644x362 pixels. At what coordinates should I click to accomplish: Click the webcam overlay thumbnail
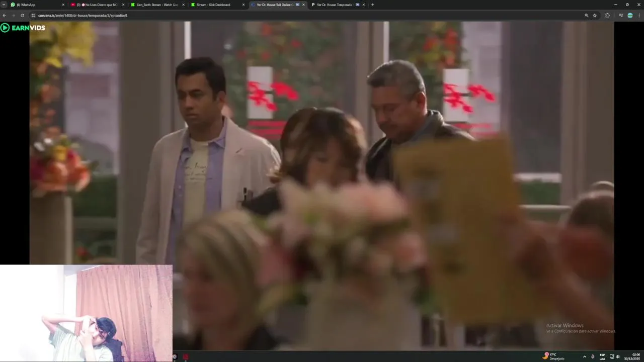pos(86,313)
